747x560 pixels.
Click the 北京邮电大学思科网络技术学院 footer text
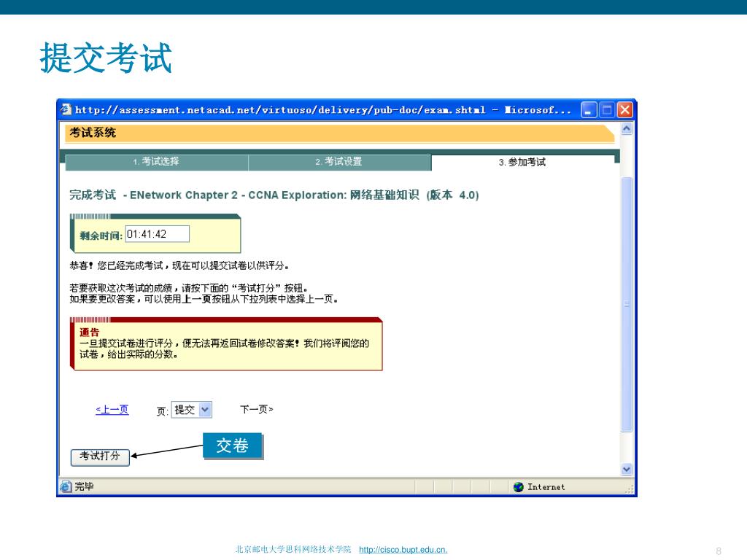pos(293,549)
